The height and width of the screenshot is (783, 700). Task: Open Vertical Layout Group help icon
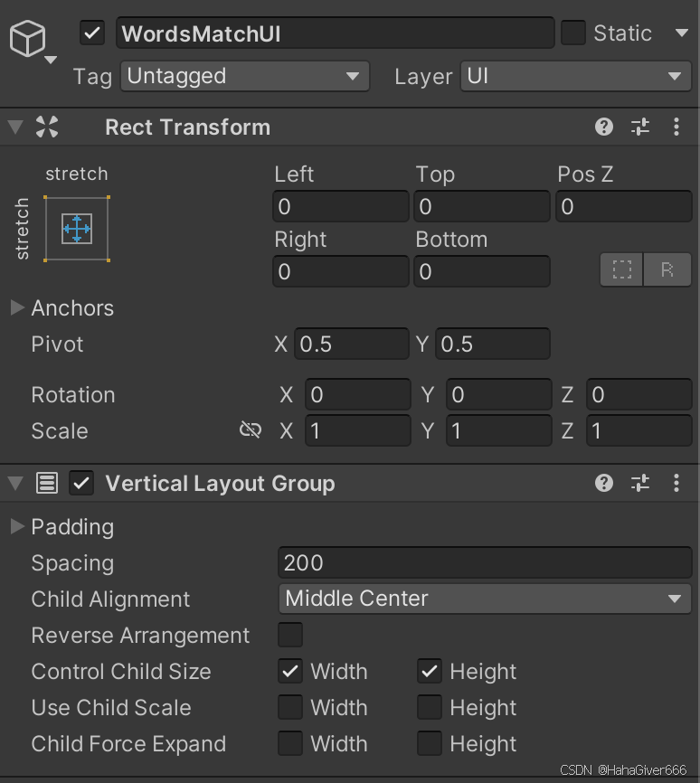pos(604,483)
